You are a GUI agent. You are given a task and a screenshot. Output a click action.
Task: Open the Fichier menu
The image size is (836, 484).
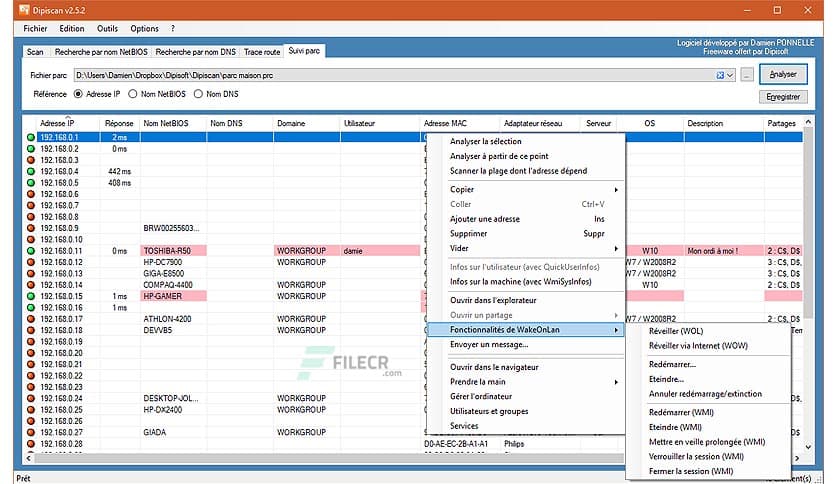(x=35, y=29)
